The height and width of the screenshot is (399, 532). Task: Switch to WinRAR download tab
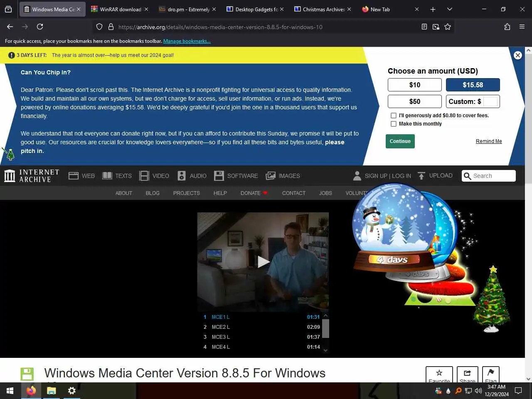[119, 9]
